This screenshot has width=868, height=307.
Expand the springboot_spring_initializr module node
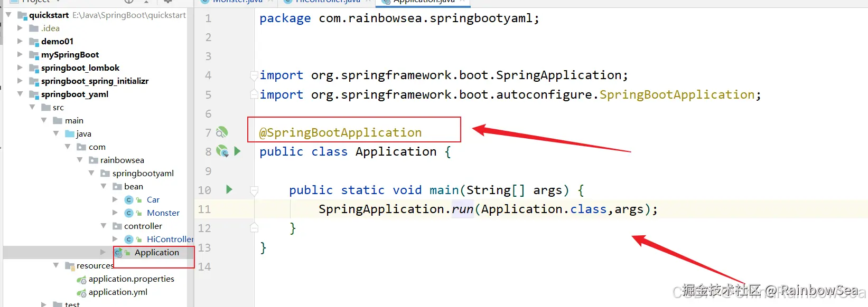tap(20, 81)
